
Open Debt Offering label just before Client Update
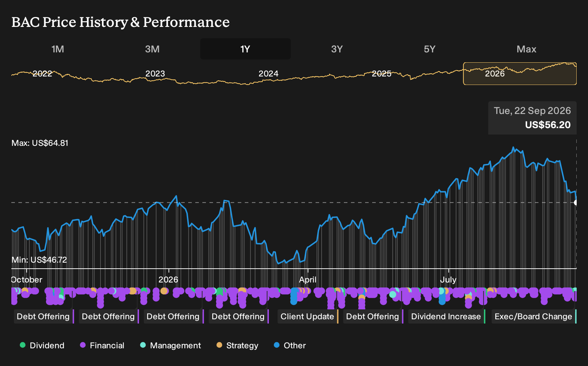[x=238, y=316]
